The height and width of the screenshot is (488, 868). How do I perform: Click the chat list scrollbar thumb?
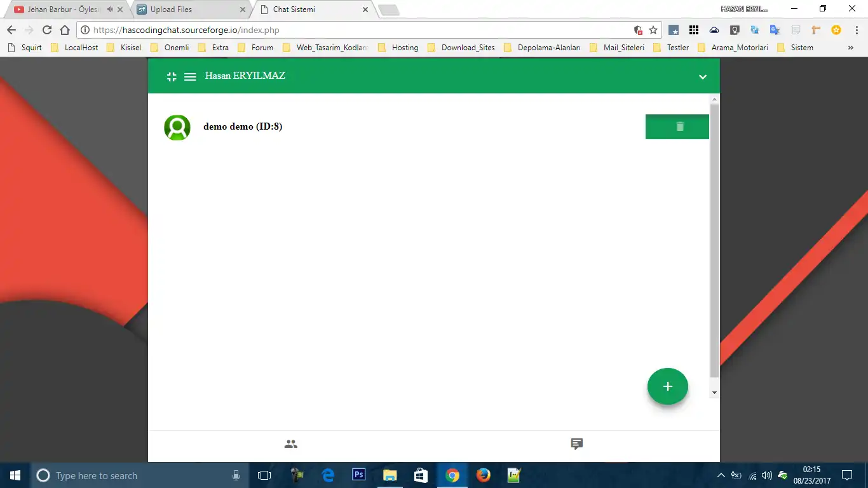click(714, 240)
